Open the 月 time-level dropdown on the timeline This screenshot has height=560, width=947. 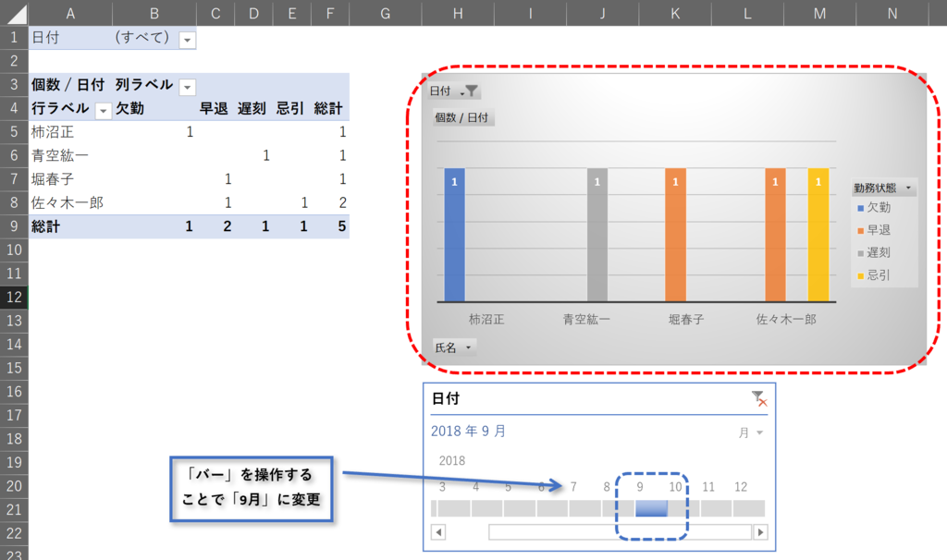pos(750,432)
